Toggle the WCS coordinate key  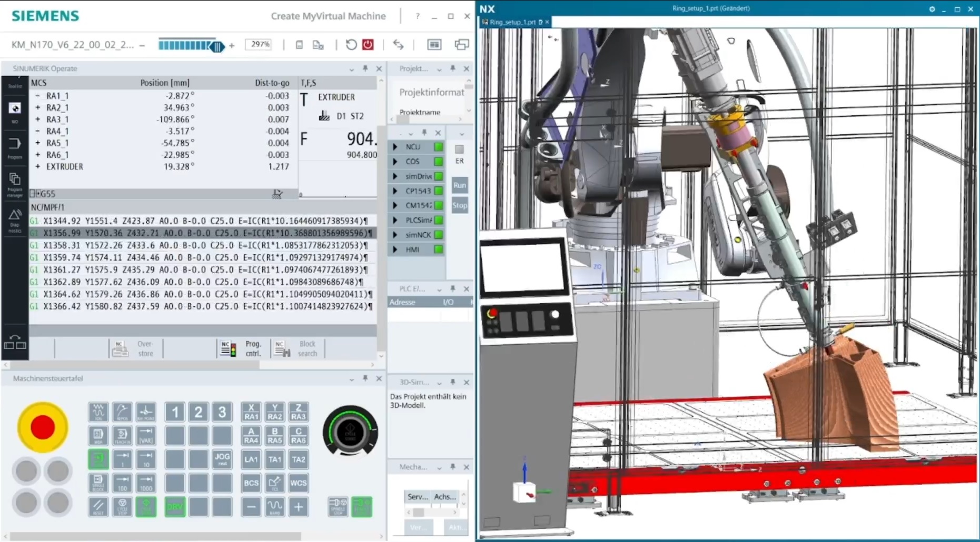pos(299,483)
